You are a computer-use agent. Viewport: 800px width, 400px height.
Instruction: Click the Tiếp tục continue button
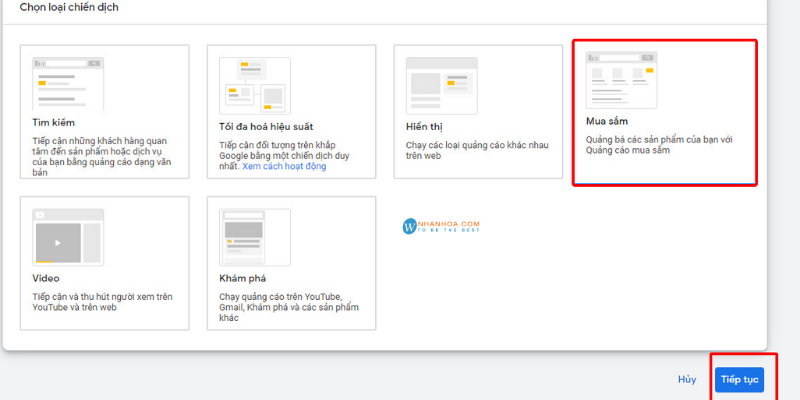pos(739,380)
